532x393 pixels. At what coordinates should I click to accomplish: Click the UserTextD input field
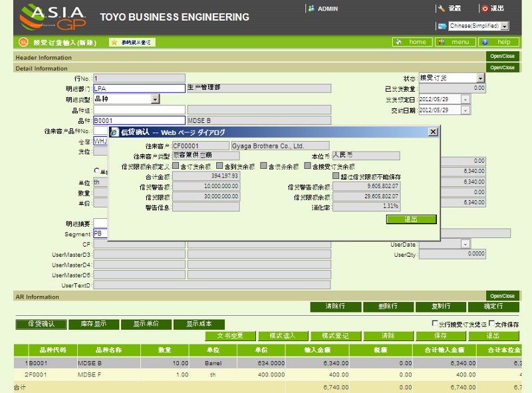(211, 285)
